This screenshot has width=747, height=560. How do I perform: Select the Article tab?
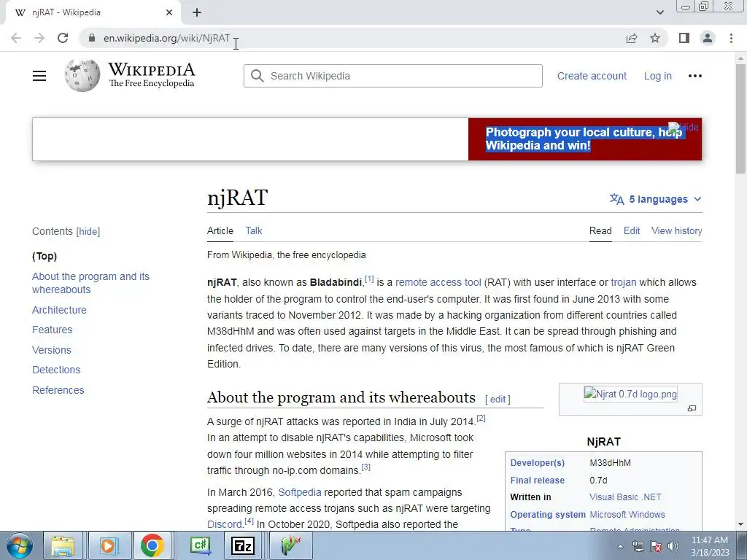[220, 230]
